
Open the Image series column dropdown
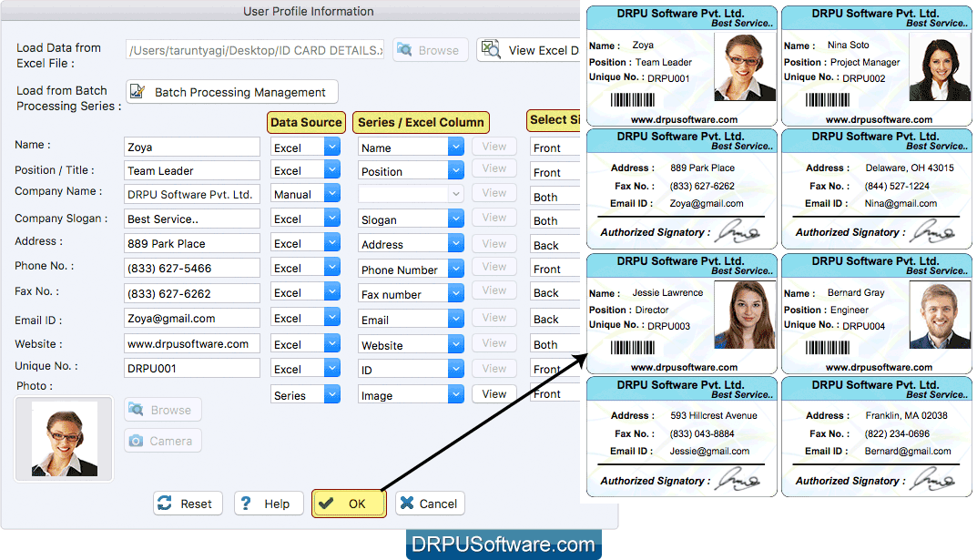[456, 394]
